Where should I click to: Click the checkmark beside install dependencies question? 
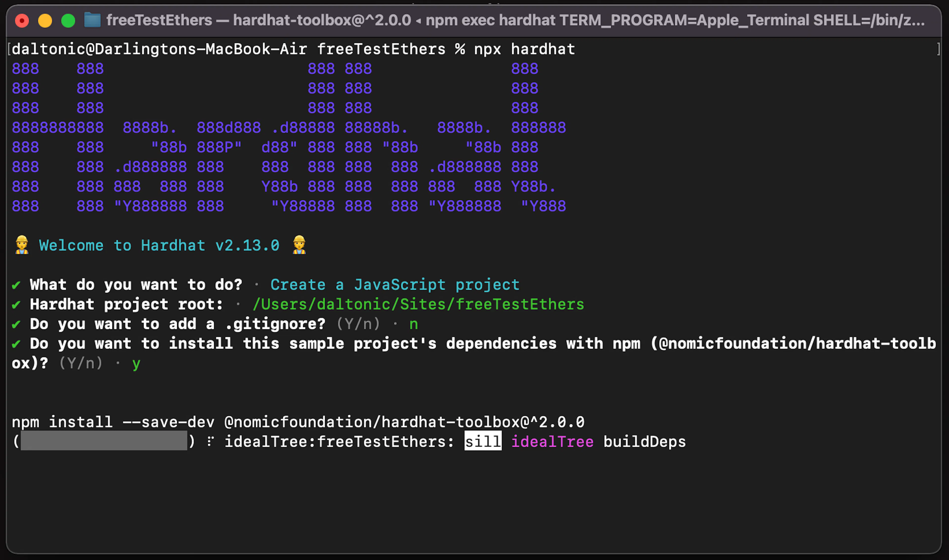tap(16, 344)
